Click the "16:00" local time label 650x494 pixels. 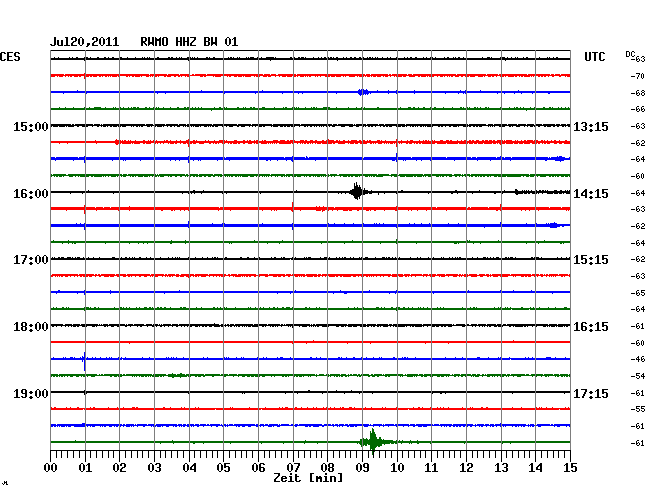[31, 194]
